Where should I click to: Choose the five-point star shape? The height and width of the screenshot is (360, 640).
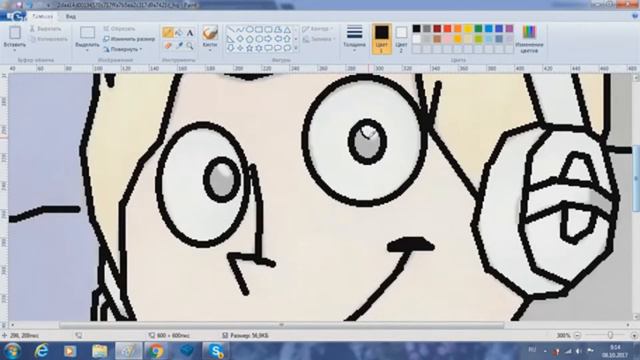click(x=249, y=48)
